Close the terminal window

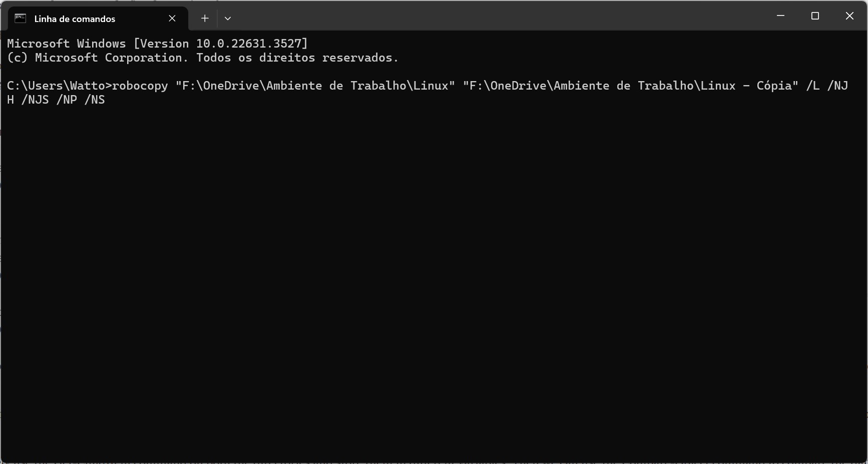tap(849, 16)
